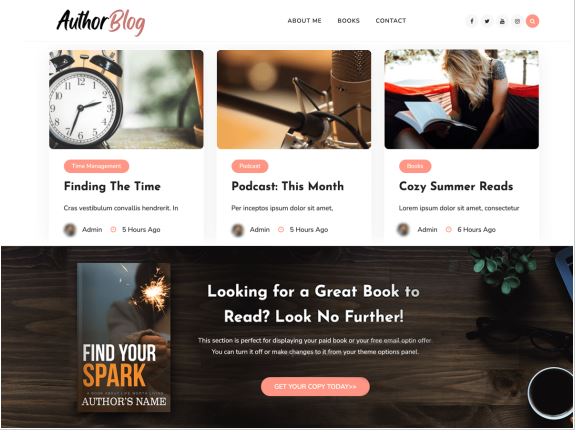The height and width of the screenshot is (435, 576).
Task: Open the Contact menu item
Action: 390,21
